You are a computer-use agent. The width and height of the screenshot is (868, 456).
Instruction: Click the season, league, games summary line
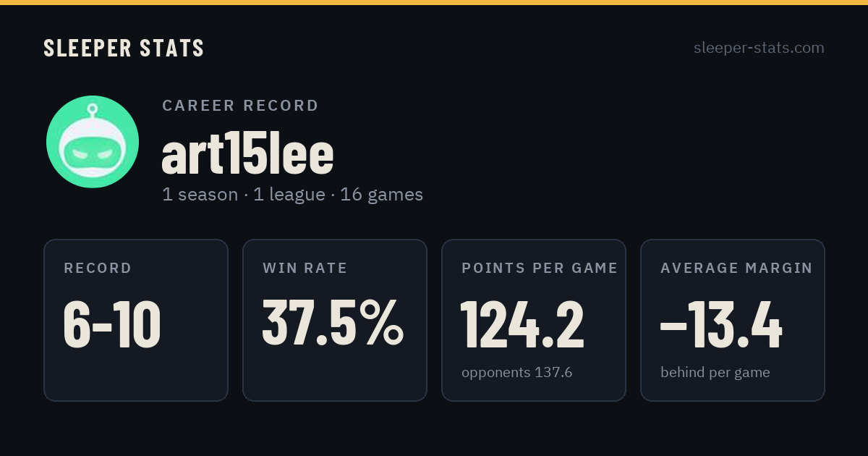[293, 195]
